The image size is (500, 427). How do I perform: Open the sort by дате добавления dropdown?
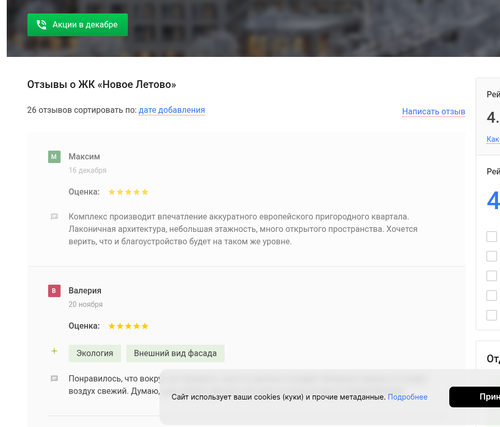172,110
